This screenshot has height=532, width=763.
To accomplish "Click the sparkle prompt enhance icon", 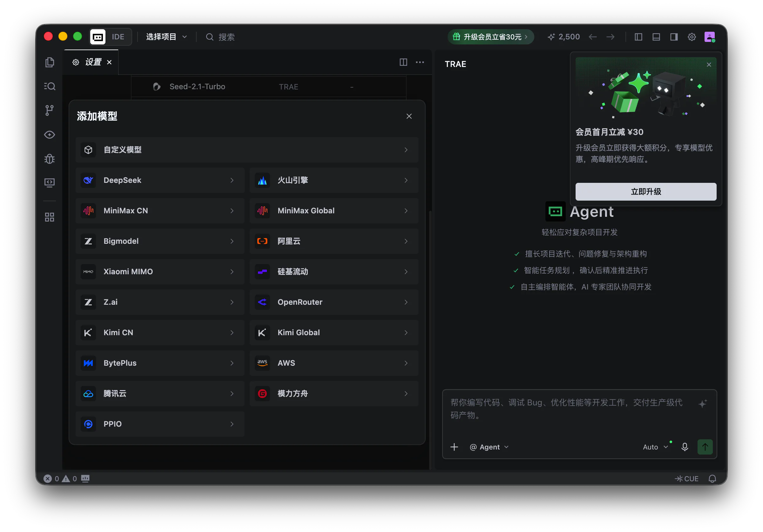I will [x=702, y=403].
